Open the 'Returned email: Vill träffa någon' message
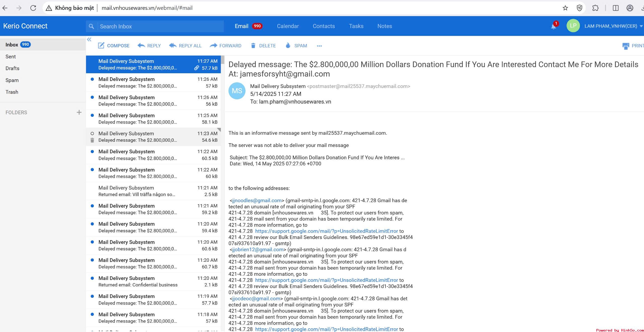This screenshot has height=332, width=644. pyautogui.click(x=153, y=191)
